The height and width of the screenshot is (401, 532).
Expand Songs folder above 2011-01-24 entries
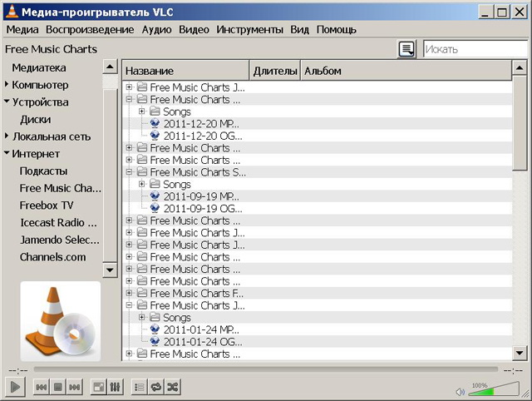pos(142,317)
